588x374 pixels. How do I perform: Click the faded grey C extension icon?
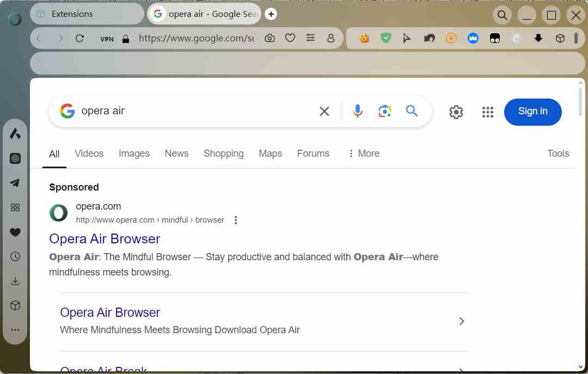click(x=516, y=38)
